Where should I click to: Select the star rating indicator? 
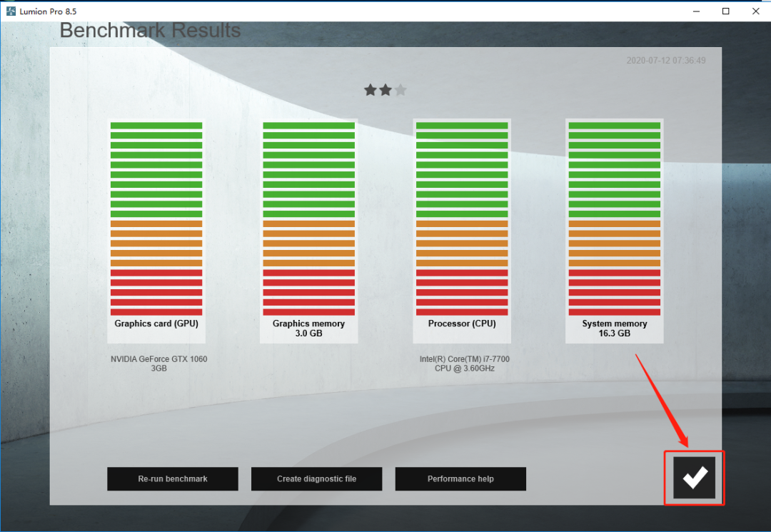(385, 90)
